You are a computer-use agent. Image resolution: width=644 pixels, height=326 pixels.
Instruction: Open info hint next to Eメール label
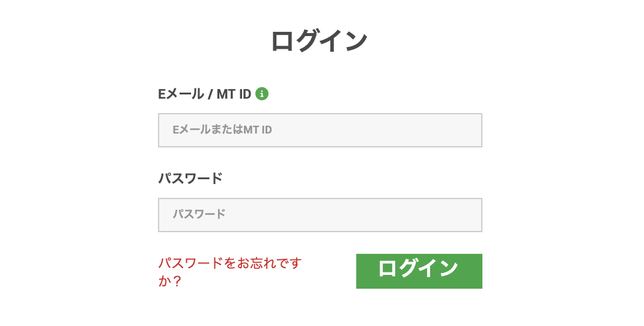[x=262, y=94]
